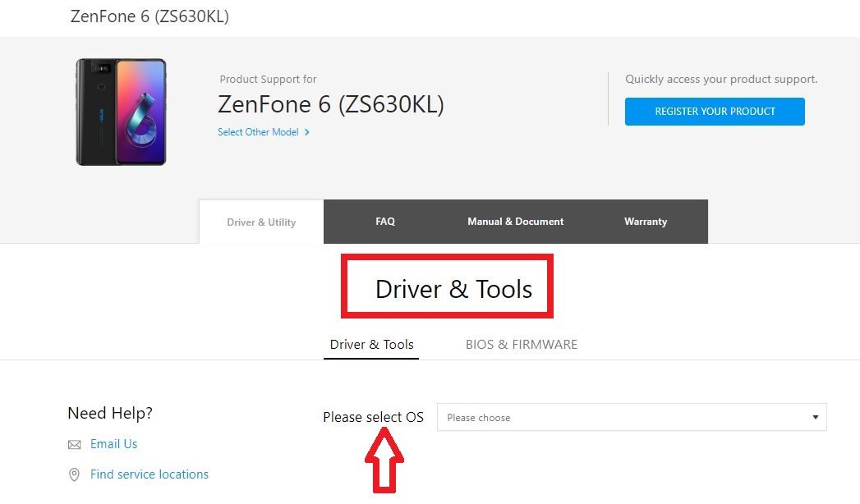The image size is (860, 504).
Task: Expand the OS dropdown arrow
Action: (x=815, y=417)
